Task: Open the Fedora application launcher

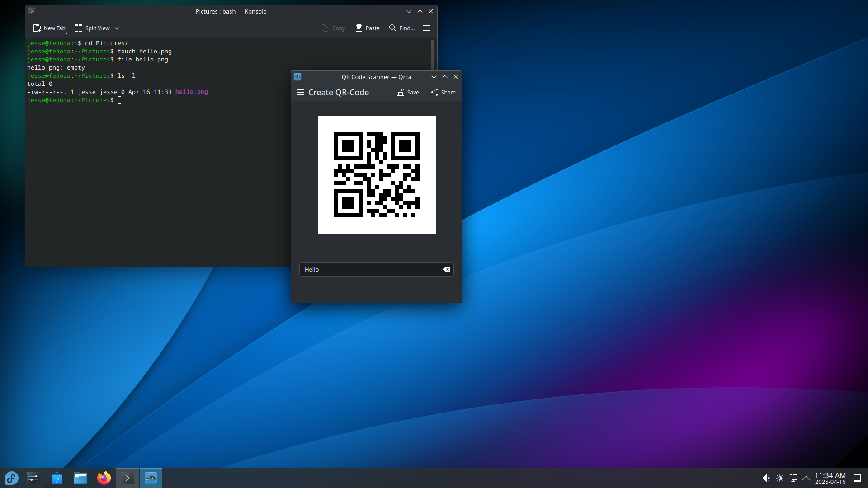Action: coord(12,478)
